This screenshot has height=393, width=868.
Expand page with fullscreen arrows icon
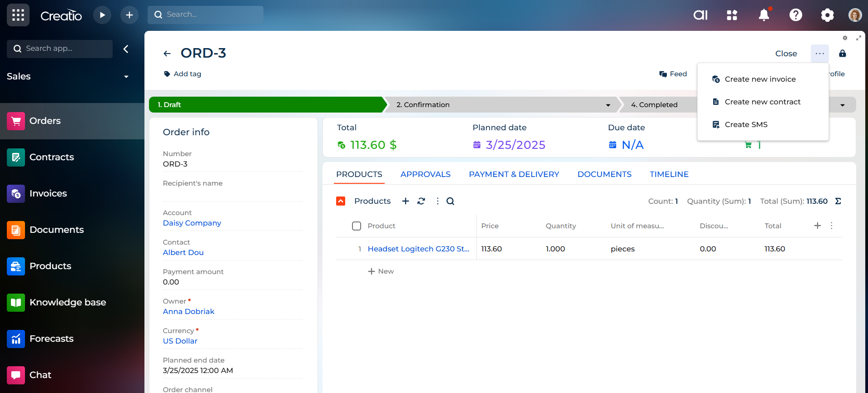click(858, 38)
